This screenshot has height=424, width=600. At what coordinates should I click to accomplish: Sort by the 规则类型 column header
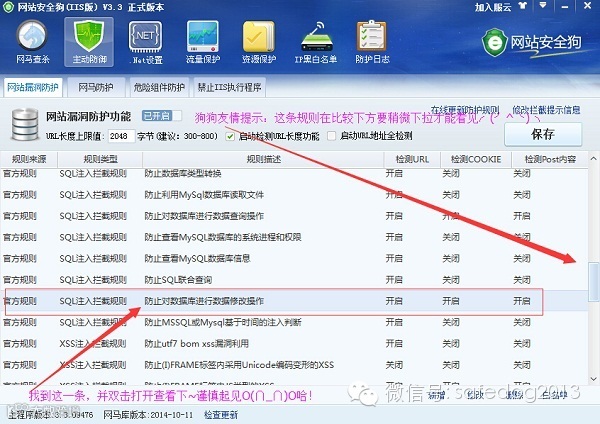[x=100, y=159]
